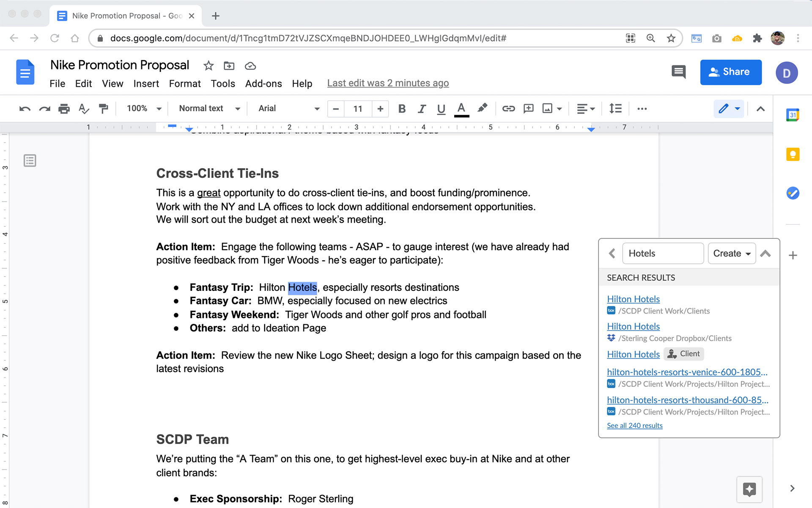Go to Docs home icon

25,72
